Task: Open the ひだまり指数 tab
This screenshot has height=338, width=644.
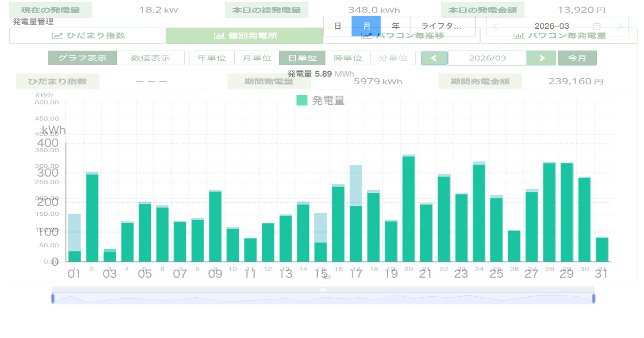Action: click(87, 36)
